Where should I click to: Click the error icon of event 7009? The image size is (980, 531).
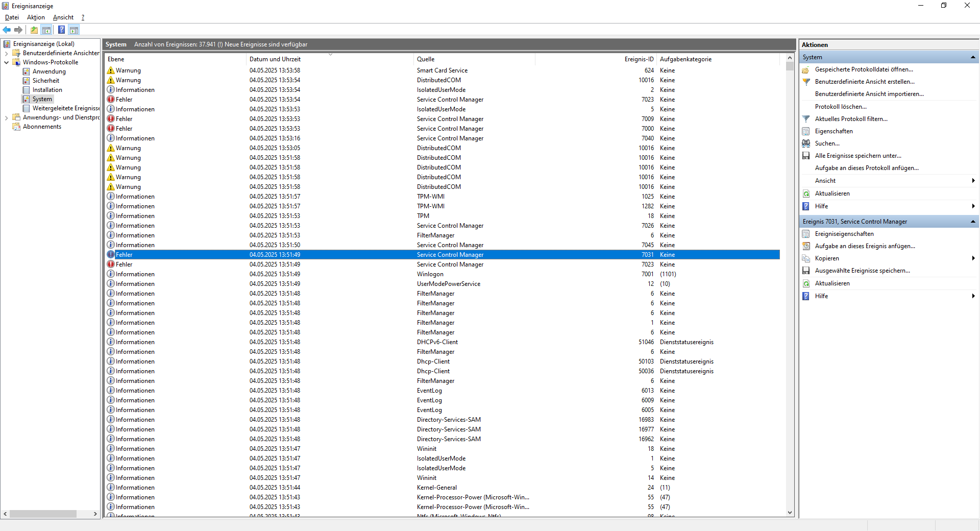click(x=111, y=119)
